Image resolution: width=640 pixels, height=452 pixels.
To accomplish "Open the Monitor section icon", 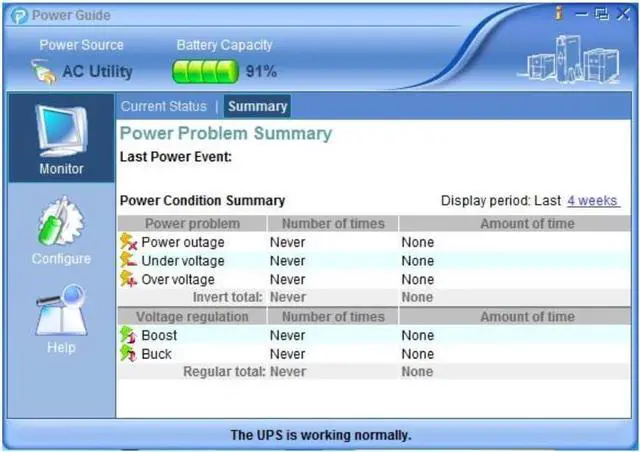I will (x=62, y=131).
